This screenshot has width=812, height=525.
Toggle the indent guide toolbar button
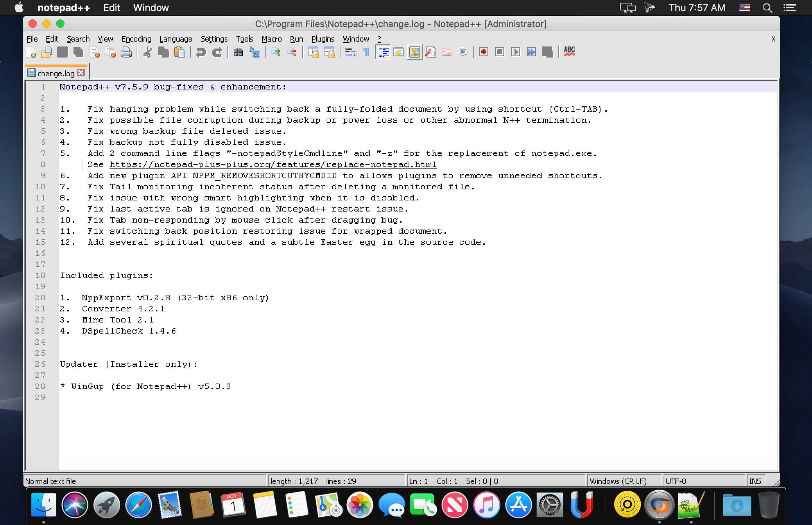coord(383,52)
